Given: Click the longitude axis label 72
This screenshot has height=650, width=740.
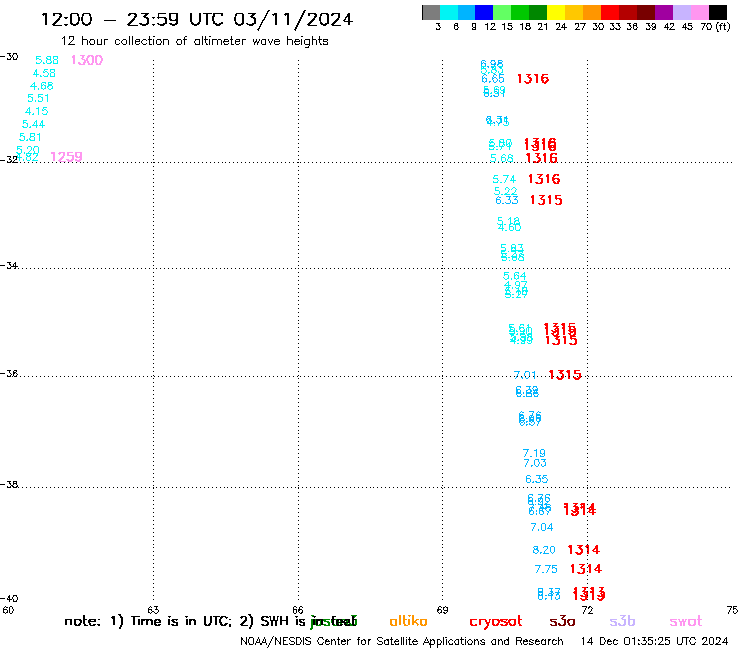Looking at the screenshot, I should click(x=587, y=610).
